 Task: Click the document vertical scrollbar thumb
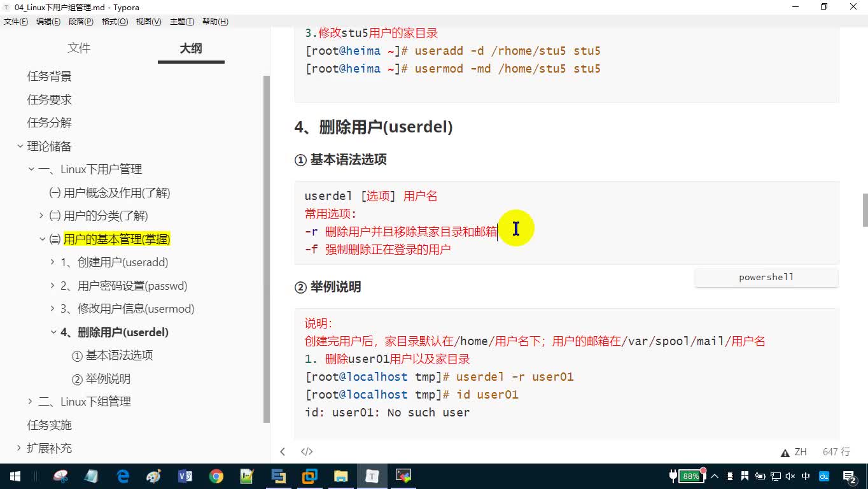tap(865, 210)
